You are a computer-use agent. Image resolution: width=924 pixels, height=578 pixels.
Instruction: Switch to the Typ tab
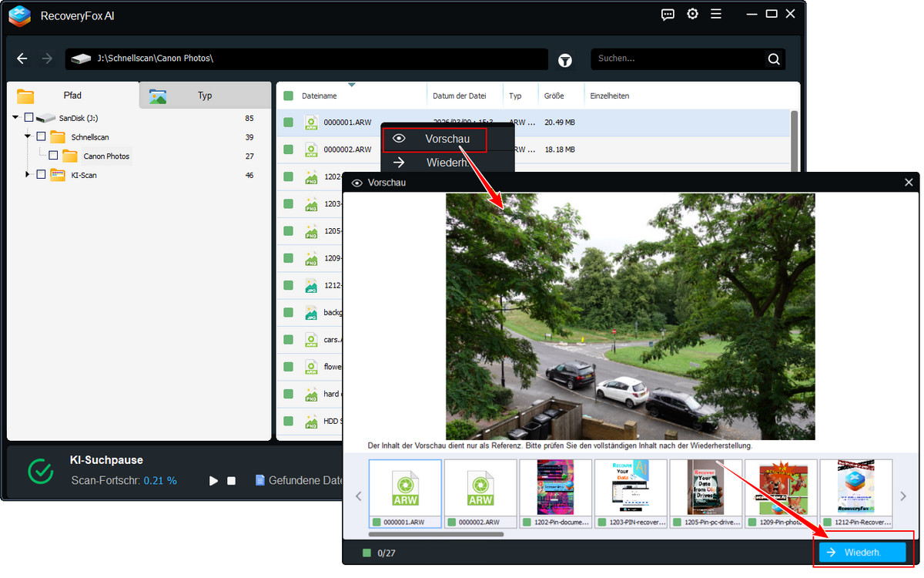tap(204, 96)
